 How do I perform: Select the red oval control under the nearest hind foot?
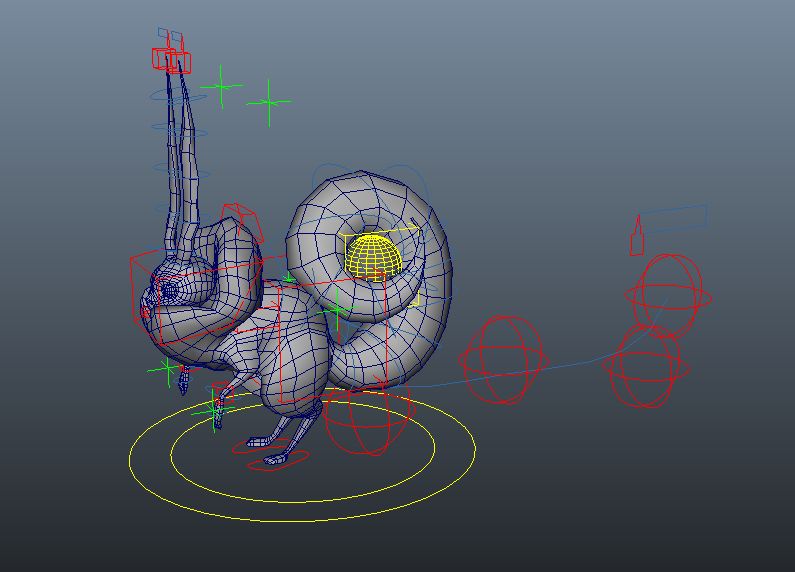[x=278, y=459]
